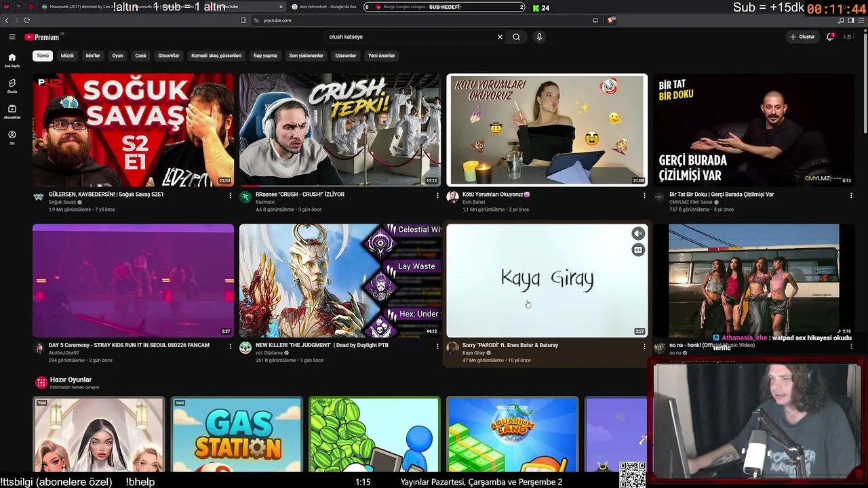Open the Aquarium Land game card

pyautogui.click(x=512, y=434)
